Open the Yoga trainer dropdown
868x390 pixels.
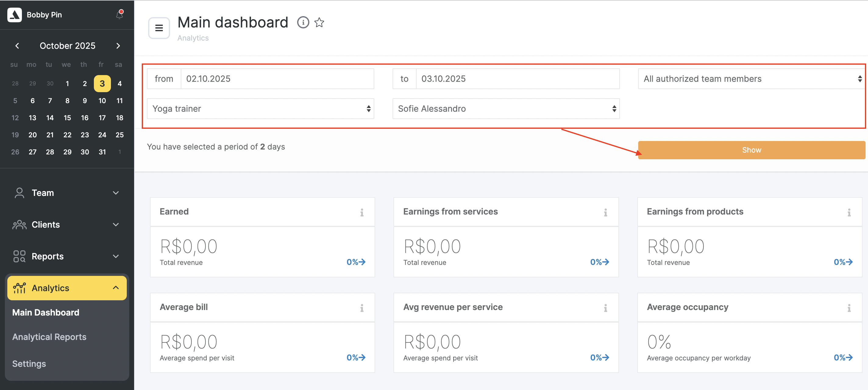pos(261,109)
